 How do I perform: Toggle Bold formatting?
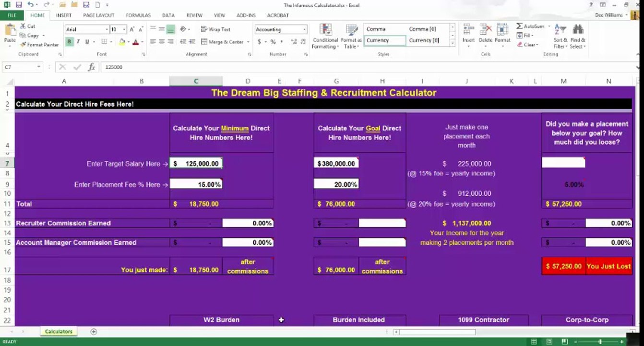(x=70, y=42)
